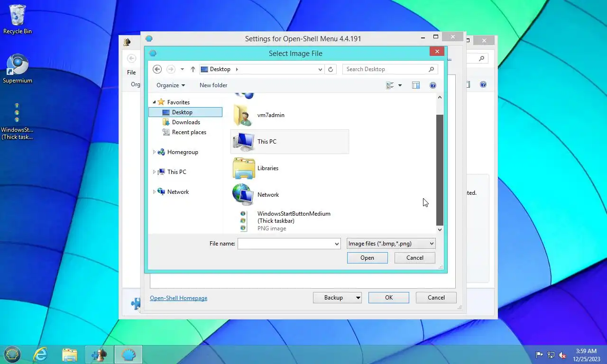Change the view layout icon
The height and width of the screenshot is (364, 607).
[x=390, y=85]
